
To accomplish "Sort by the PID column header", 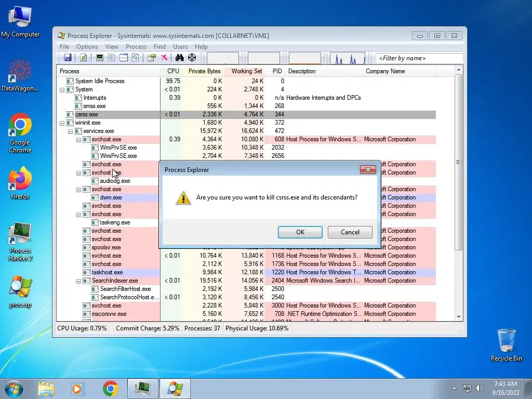I will point(276,71).
